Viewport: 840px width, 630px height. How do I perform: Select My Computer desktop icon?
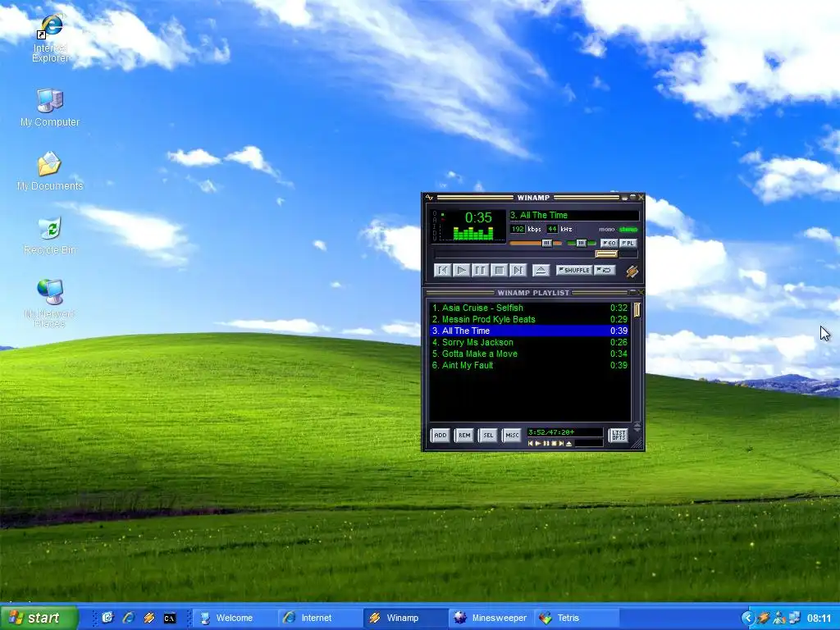pyautogui.click(x=50, y=107)
